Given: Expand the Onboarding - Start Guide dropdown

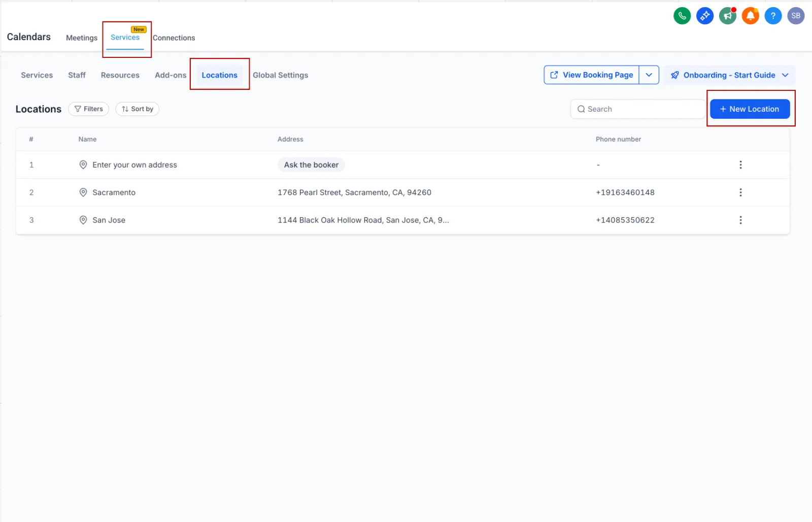Looking at the screenshot, I should (x=786, y=75).
